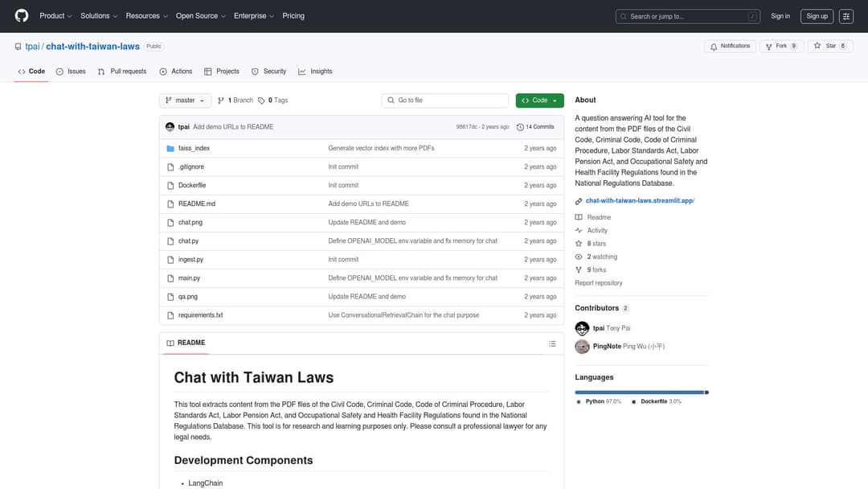
Task: Expand the Enterprise menu
Action: 253,16
